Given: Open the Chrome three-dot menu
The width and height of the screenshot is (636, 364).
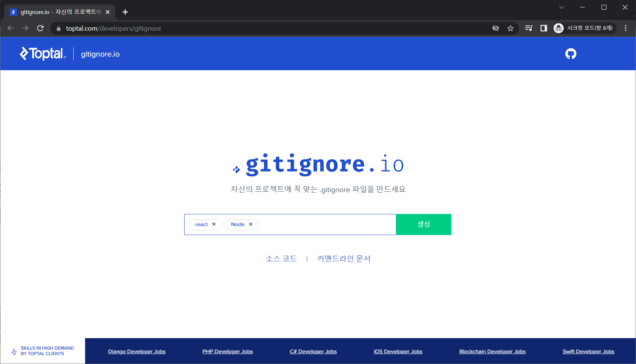Looking at the screenshot, I should pos(626,28).
